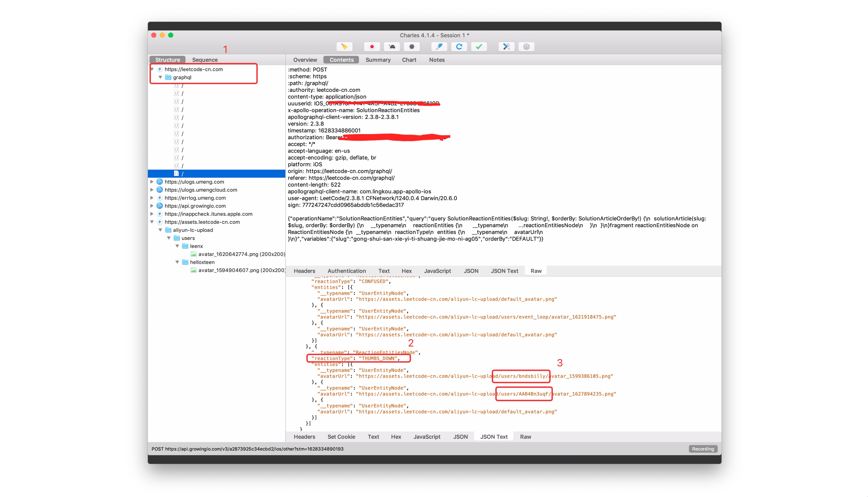Screen dimensions: 868x497
Task: Select the request Authentication view
Action: [x=346, y=271]
